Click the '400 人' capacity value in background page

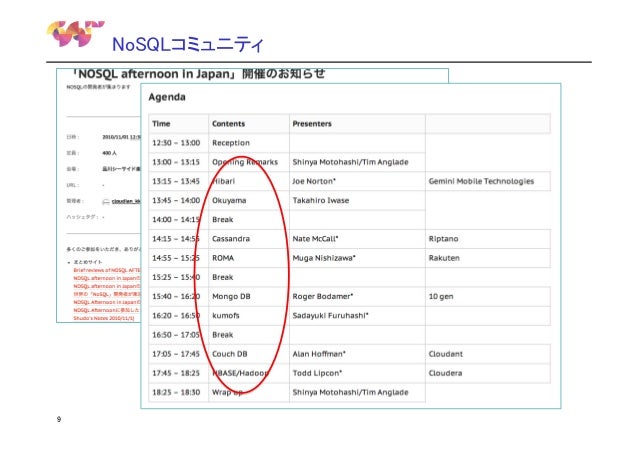pos(109,153)
